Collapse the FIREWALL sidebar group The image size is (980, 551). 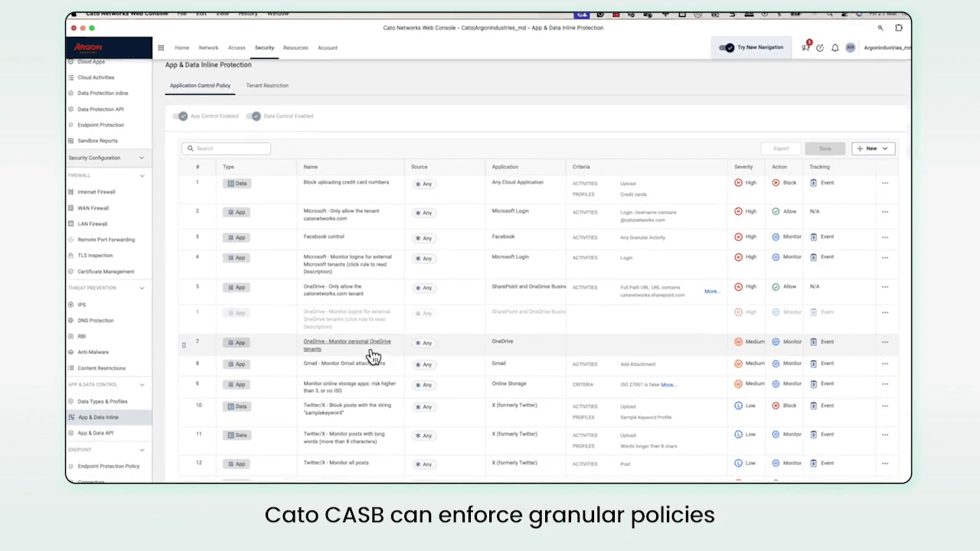click(x=142, y=176)
